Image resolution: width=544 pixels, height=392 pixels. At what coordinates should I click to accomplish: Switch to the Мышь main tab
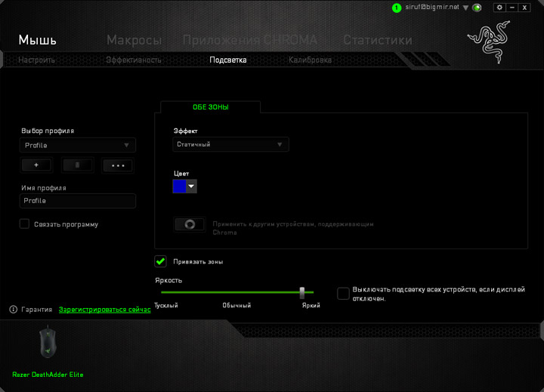point(38,40)
